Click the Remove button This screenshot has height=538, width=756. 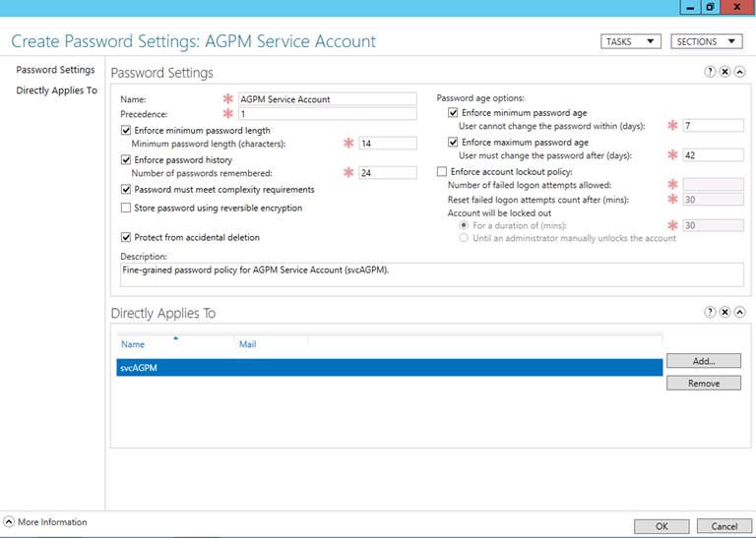coord(703,383)
